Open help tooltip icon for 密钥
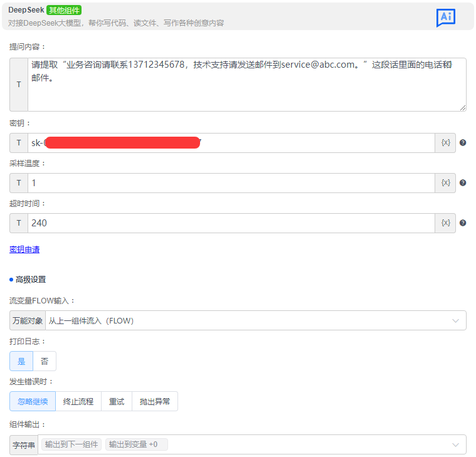The width and height of the screenshot is (476, 457). tap(463, 143)
